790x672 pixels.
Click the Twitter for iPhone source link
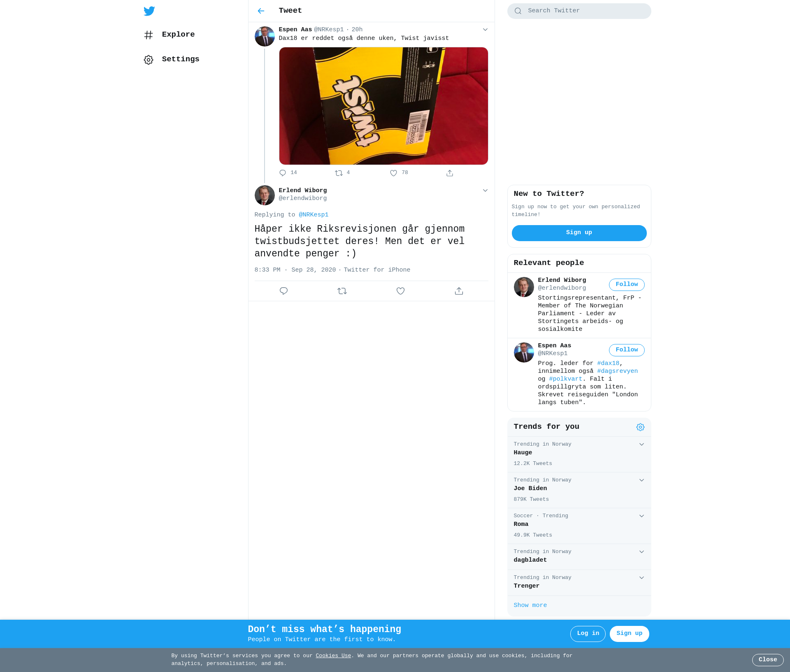pos(377,270)
